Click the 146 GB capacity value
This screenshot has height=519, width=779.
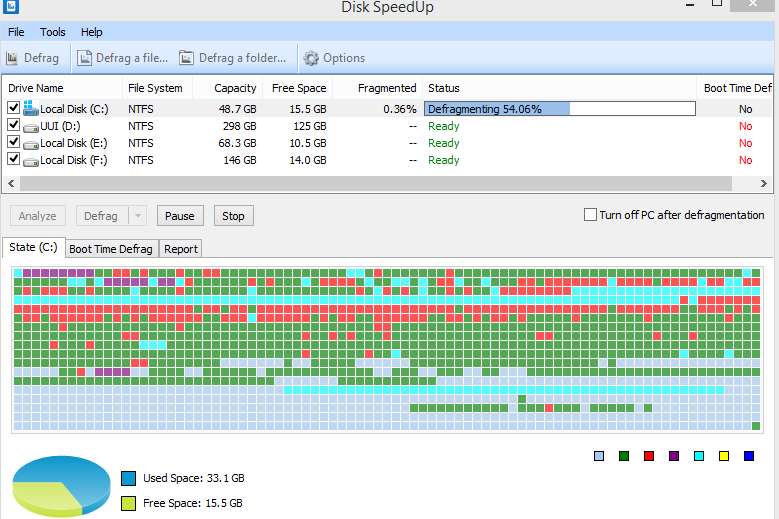239,160
